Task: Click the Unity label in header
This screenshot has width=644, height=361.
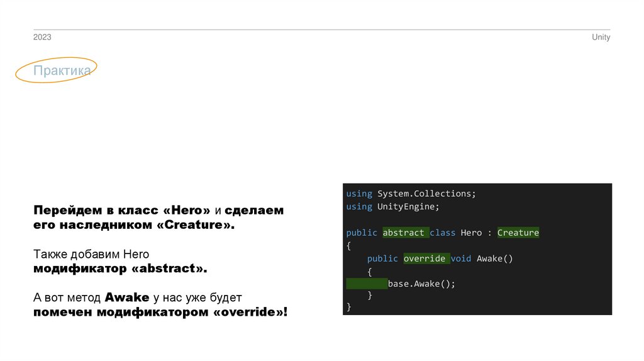Action: tap(601, 38)
